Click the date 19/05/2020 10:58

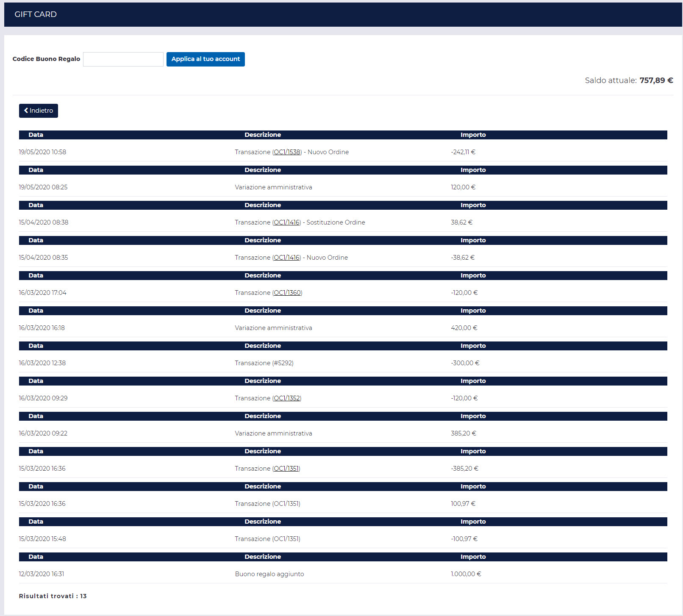coord(42,152)
